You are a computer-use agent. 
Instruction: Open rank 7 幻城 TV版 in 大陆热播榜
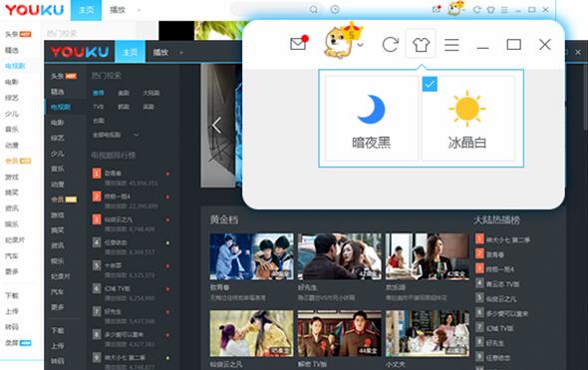pyautogui.click(x=495, y=328)
